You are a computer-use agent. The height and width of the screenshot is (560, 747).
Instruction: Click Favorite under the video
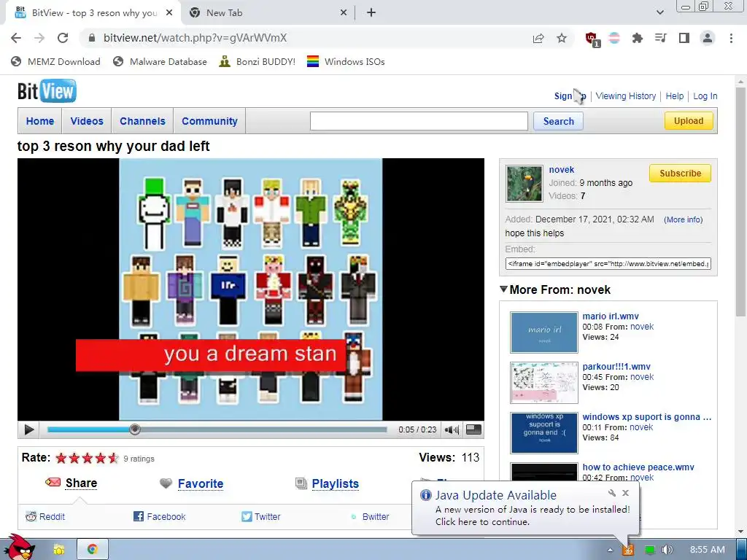(192, 483)
